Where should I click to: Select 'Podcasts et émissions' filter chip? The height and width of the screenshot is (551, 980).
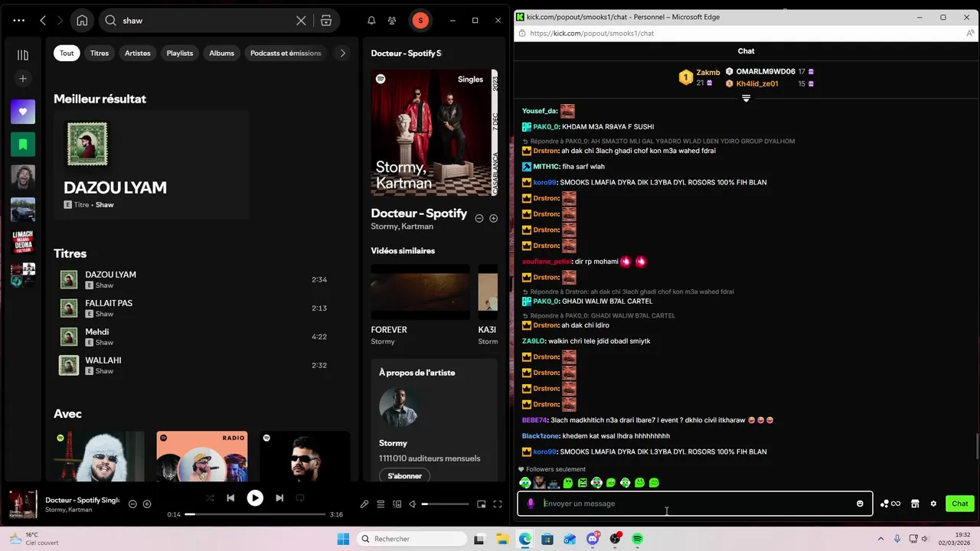(286, 53)
